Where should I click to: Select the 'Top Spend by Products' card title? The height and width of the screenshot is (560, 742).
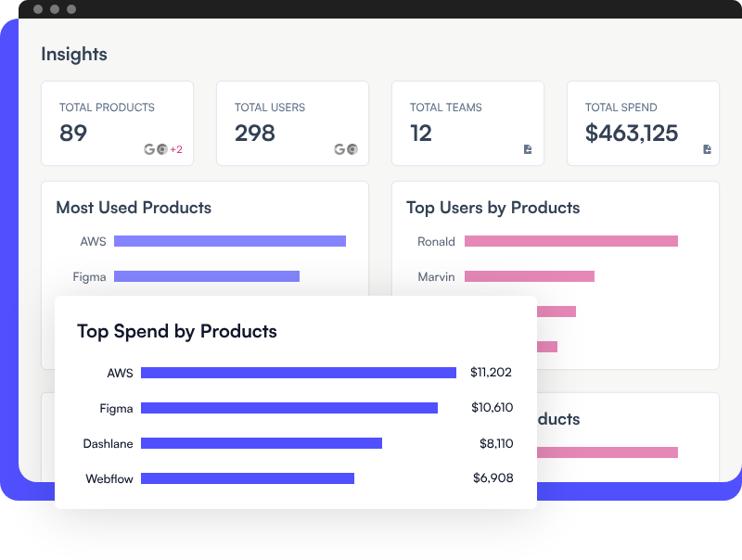tap(176, 331)
